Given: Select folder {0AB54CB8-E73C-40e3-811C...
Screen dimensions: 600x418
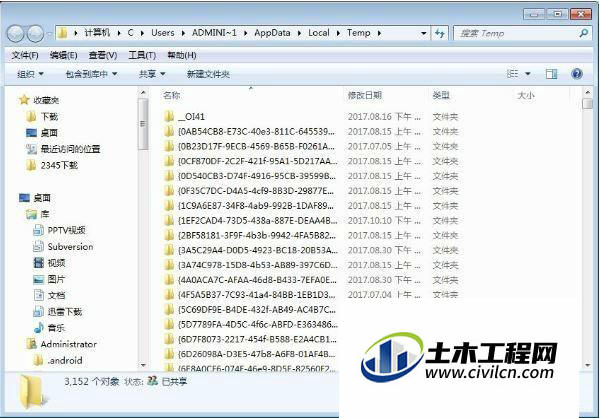Looking at the screenshot, I should (256, 132).
